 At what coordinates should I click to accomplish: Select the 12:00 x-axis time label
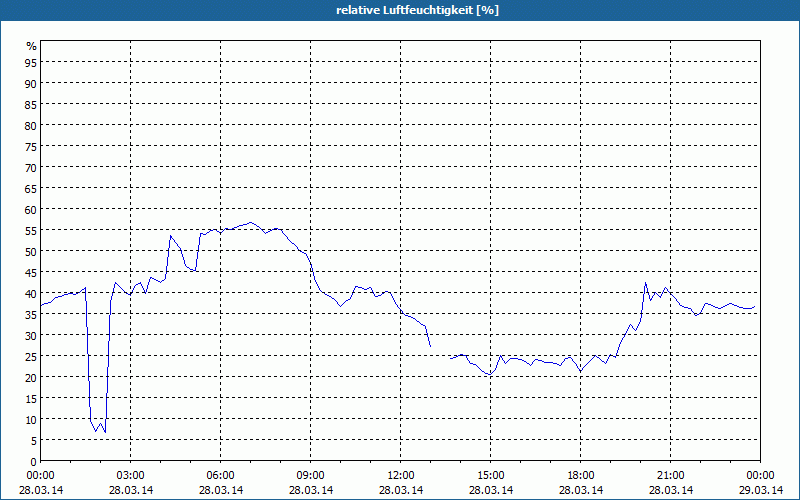pyautogui.click(x=401, y=476)
